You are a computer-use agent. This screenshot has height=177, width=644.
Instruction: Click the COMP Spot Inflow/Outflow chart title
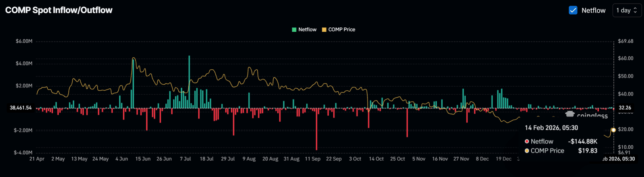[x=59, y=10]
